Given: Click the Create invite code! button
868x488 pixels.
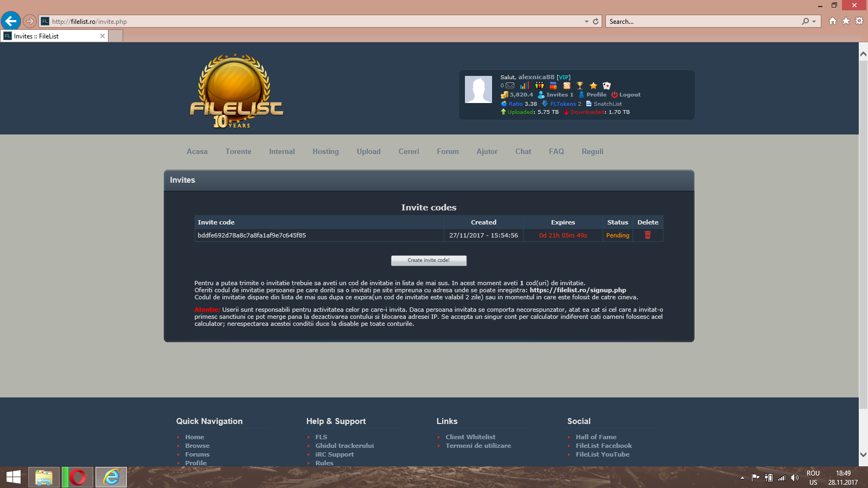Looking at the screenshot, I should click(429, 260).
